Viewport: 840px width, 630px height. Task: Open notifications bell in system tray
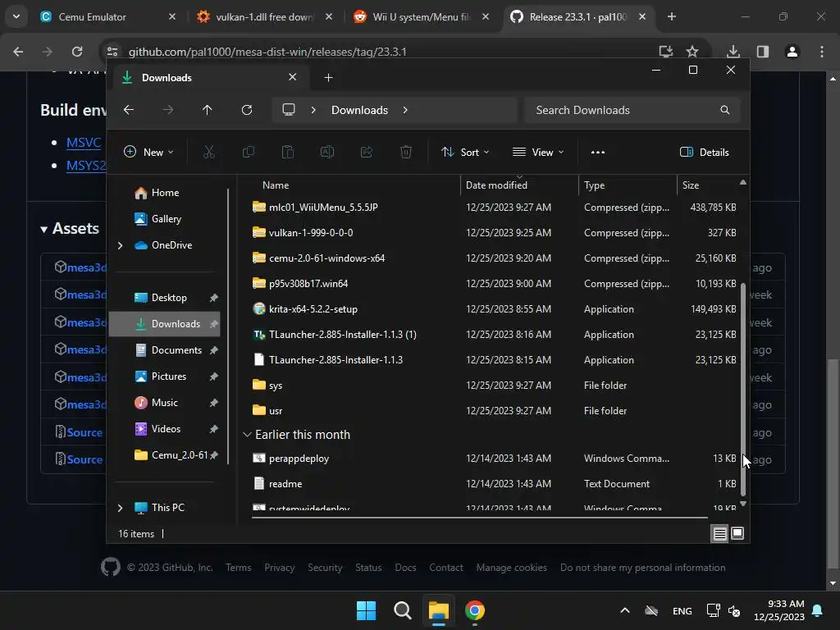(818, 610)
